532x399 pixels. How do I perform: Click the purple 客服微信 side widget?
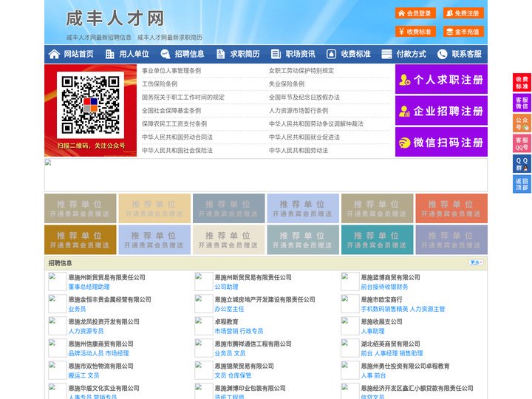pyautogui.click(x=522, y=103)
